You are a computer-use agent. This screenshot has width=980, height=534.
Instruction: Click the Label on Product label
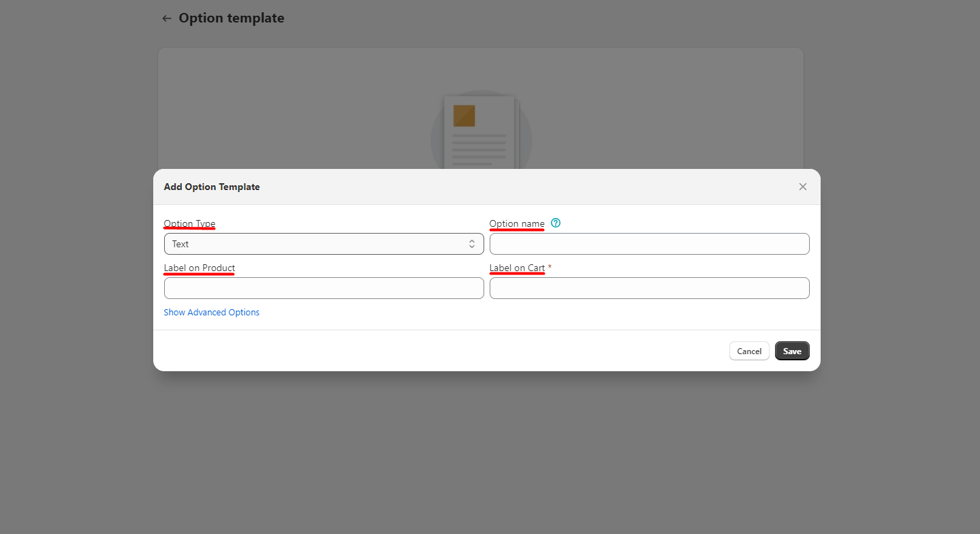(x=199, y=268)
